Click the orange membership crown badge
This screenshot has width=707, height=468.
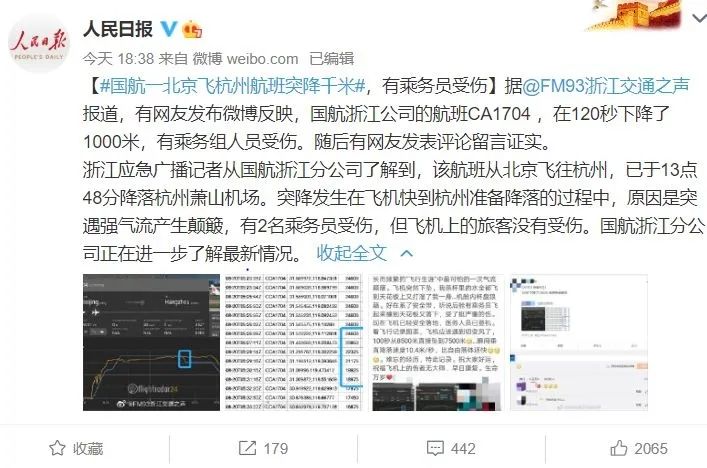coord(192,29)
